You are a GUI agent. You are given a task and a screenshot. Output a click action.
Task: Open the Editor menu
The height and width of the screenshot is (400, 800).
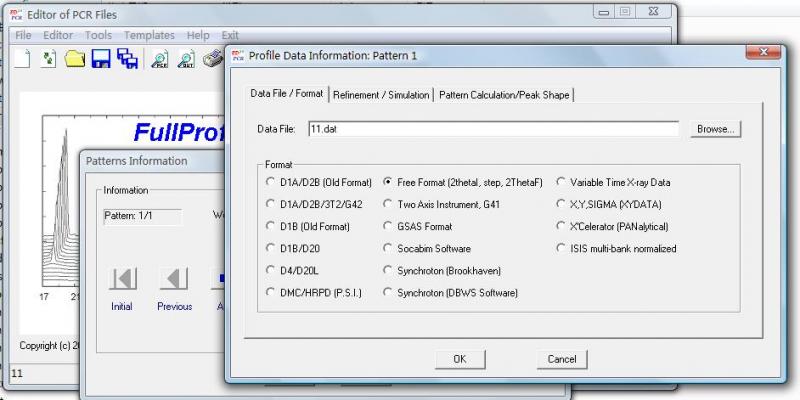pos(58,35)
